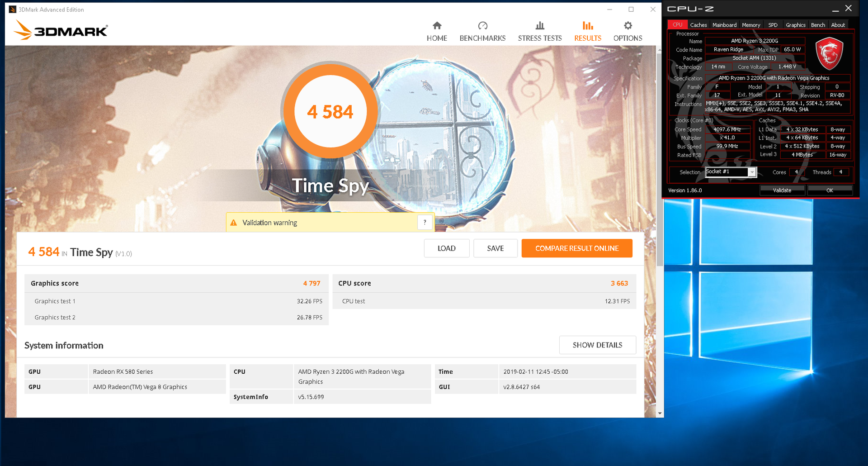
Task: Select the Graphics tab in CPU-Z
Action: click(x=795, y=25)
